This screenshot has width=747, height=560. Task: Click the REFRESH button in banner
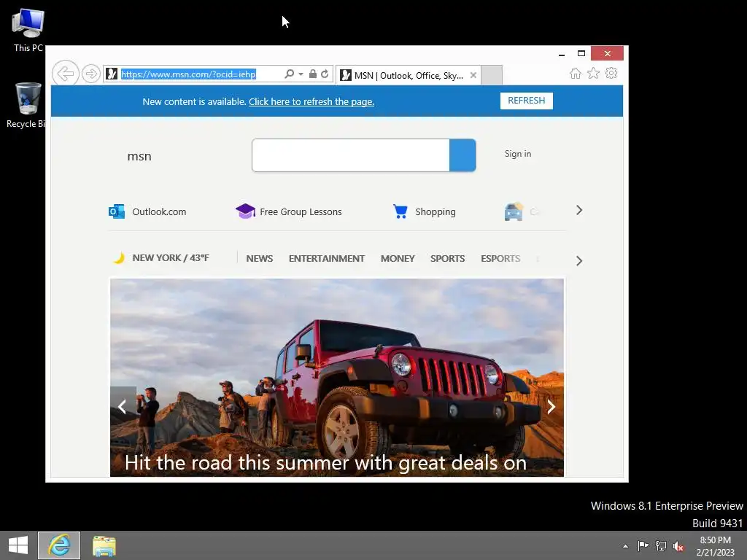pyautogui.click(x=527, y=101)
